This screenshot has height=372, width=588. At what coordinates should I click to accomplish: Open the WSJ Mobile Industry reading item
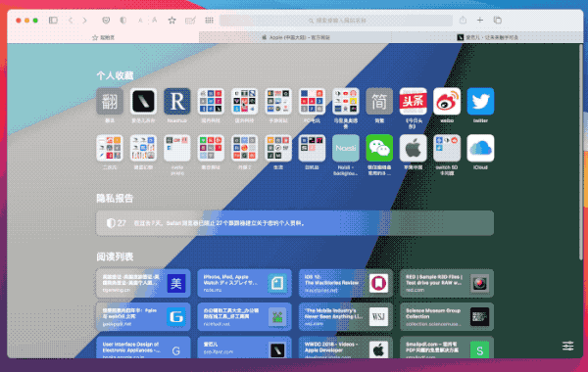(x=346, y=316)
